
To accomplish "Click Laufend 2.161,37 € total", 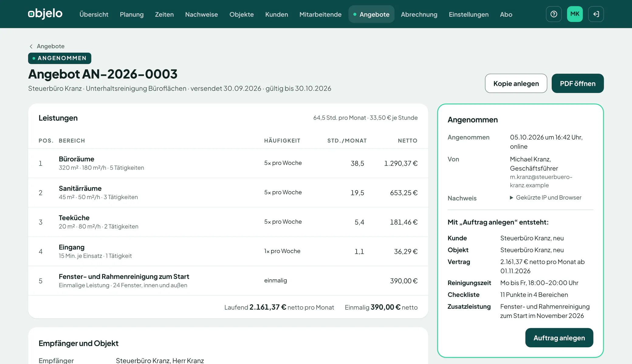I will coord(279,307).
